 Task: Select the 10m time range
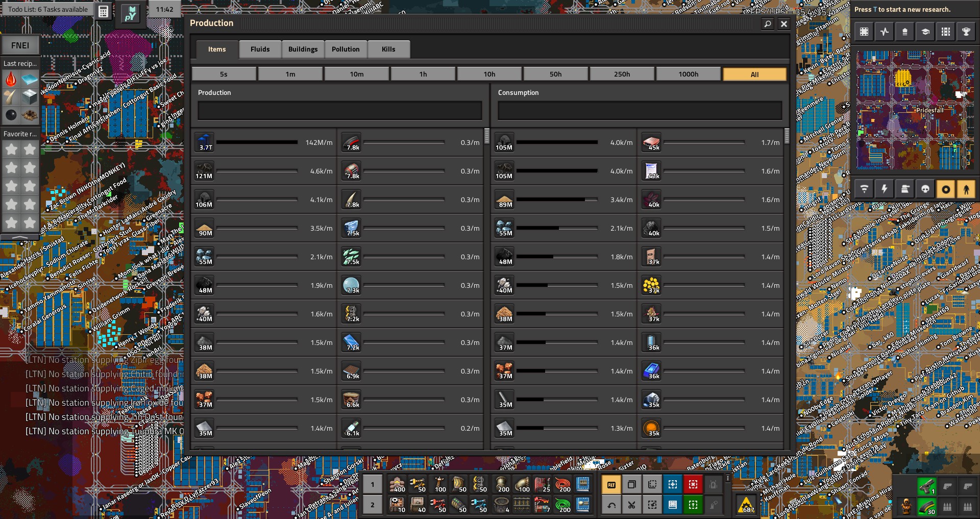[x=357, y=74]
